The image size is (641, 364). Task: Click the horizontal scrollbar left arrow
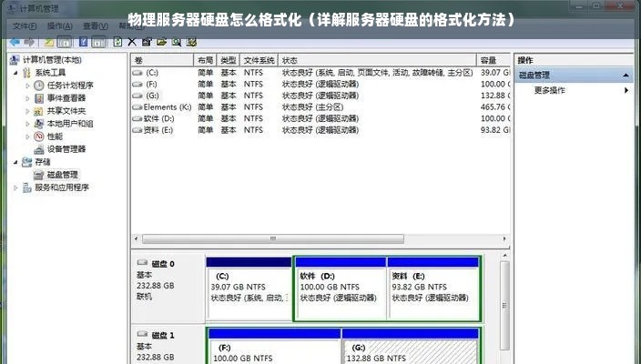pos(137,239)
